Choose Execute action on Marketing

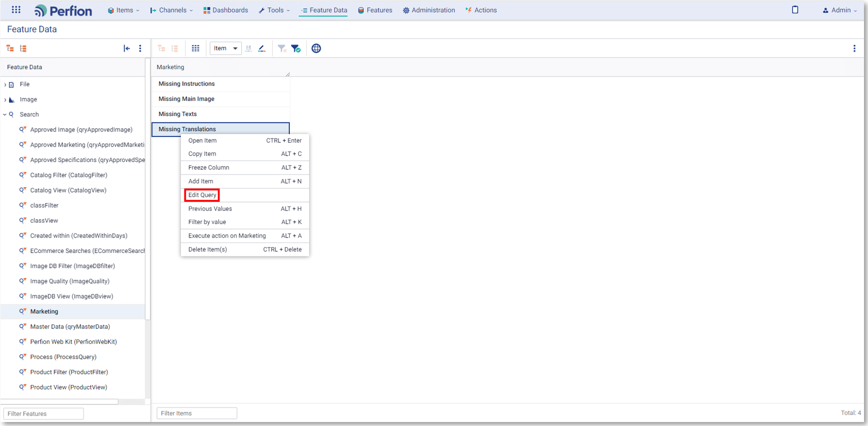pyautogui.click(x=245, y=235)
